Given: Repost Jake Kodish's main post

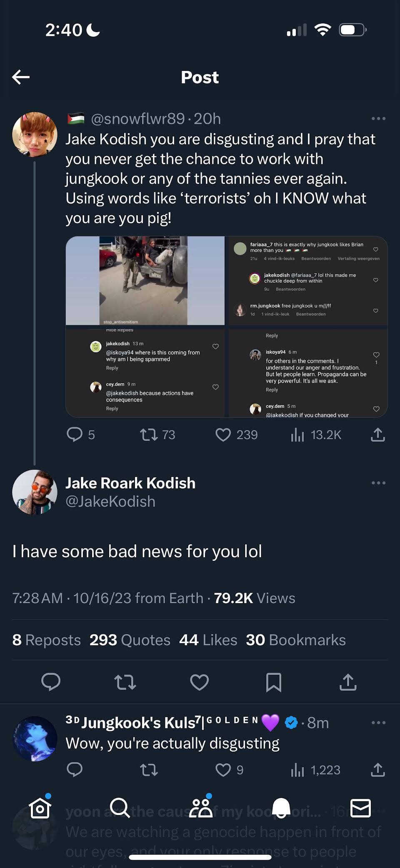Looking at the screenshot, I should 125,682.
